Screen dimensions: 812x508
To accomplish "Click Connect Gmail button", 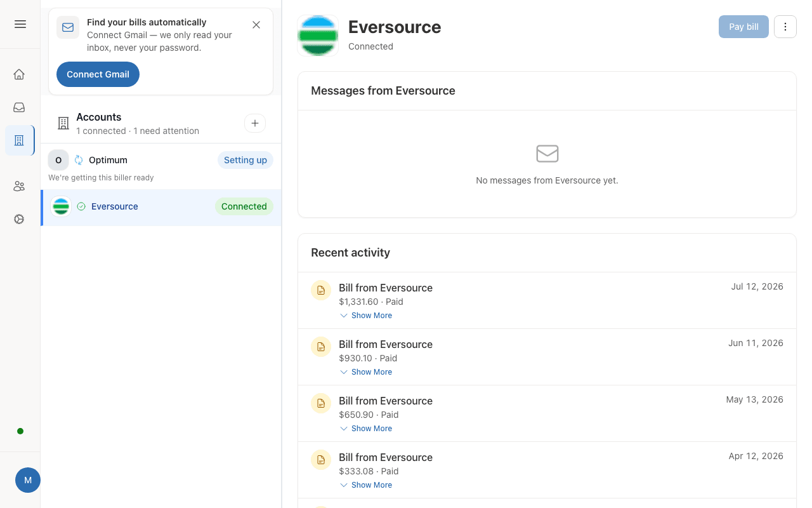I will (98, 74).
